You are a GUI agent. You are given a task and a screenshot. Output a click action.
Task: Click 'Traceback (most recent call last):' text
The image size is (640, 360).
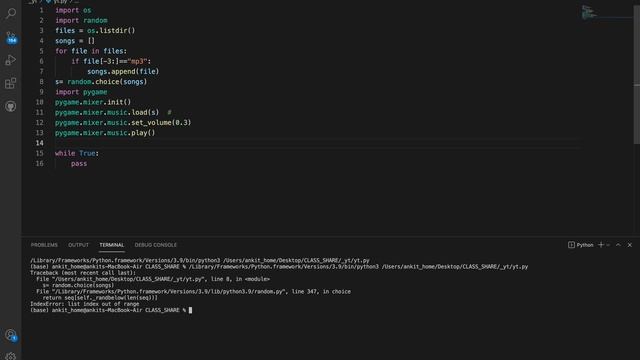pyautogui.click(x=83, y=273)
